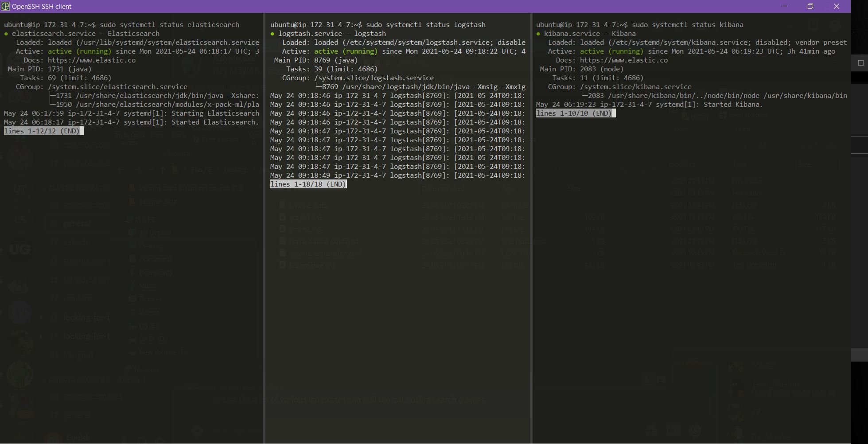
Task: Click the green status dot beside kibana.service
Action: click(x=538, y=34)
